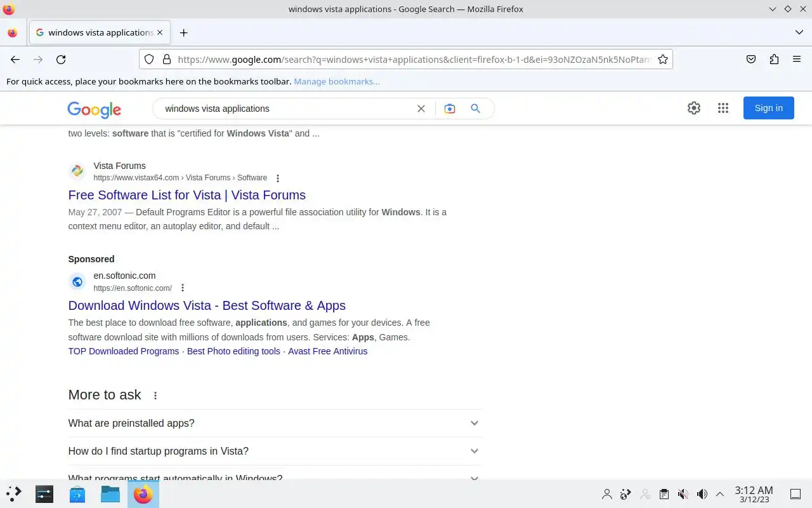Open TOP Downloaded Programs sitelink
This screenshot has width=812, height=508.
[x=124, y=351]
